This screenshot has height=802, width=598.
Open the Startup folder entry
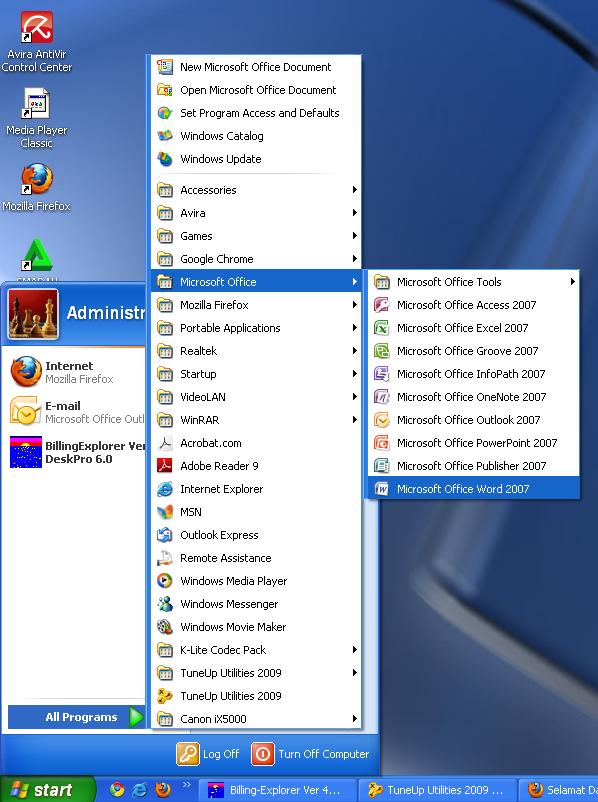click(x=256, y=374)
